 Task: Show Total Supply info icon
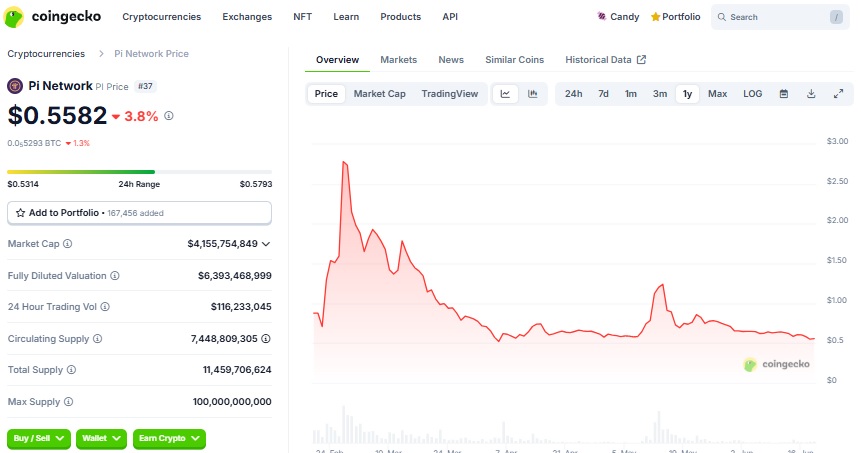click(71, 370)
